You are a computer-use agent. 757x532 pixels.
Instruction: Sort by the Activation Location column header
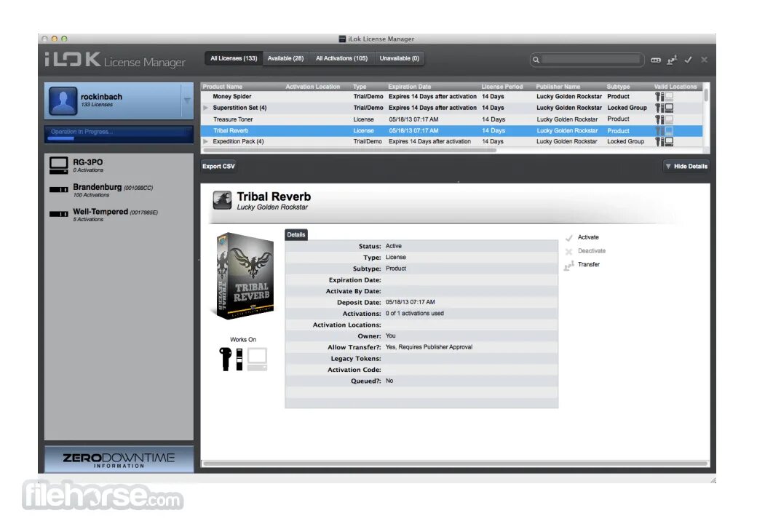[x=313, y=87]
